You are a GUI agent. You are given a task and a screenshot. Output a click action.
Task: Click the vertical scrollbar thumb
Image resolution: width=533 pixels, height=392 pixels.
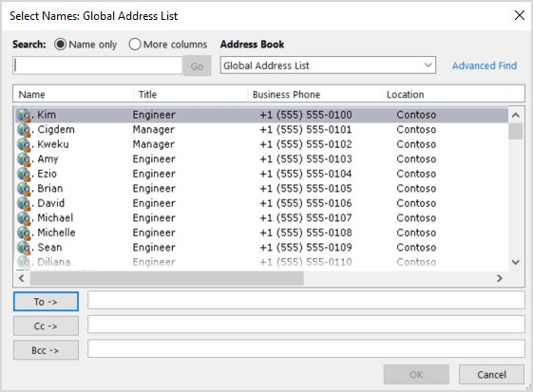click(516, 131)
